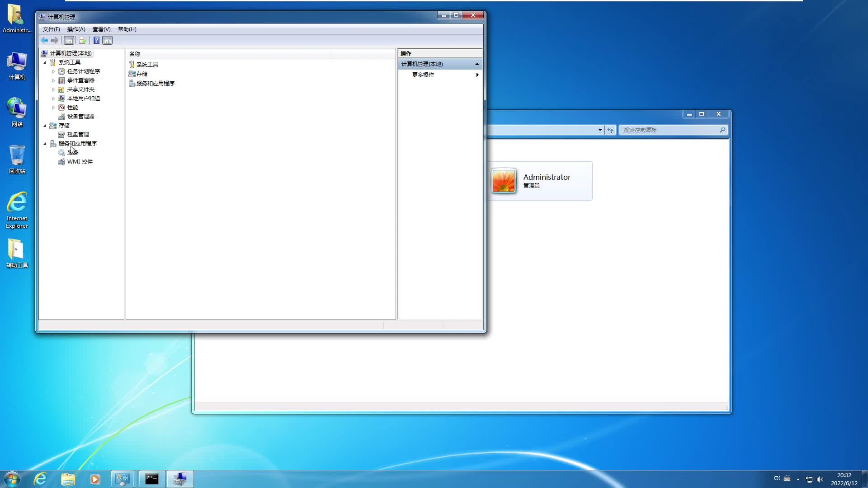The image size is (868, 488).
Task: Open the 操作(A) menu
Action: coord(76,29)
